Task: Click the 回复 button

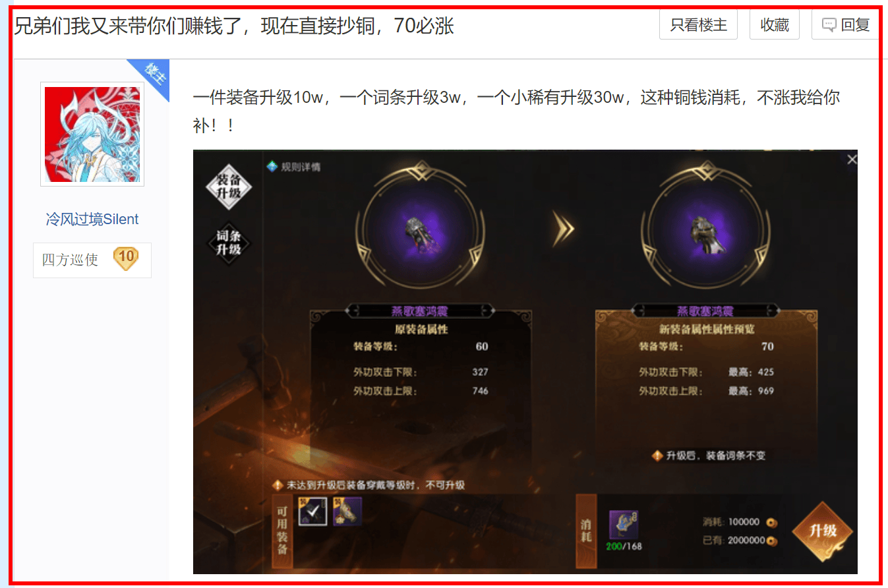Action: [846, 25]
